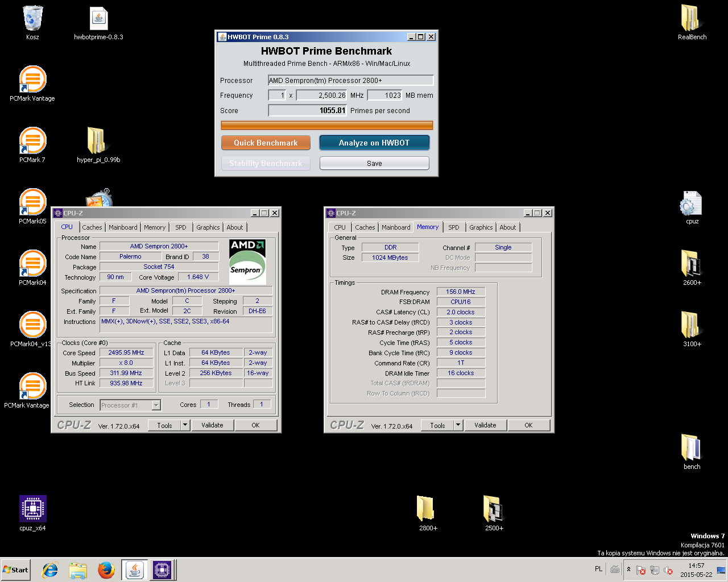The height and width of the screenshot is (582, 728).
Task: Click the greyed Stability Benchmark button
Action: click(266, 163)
